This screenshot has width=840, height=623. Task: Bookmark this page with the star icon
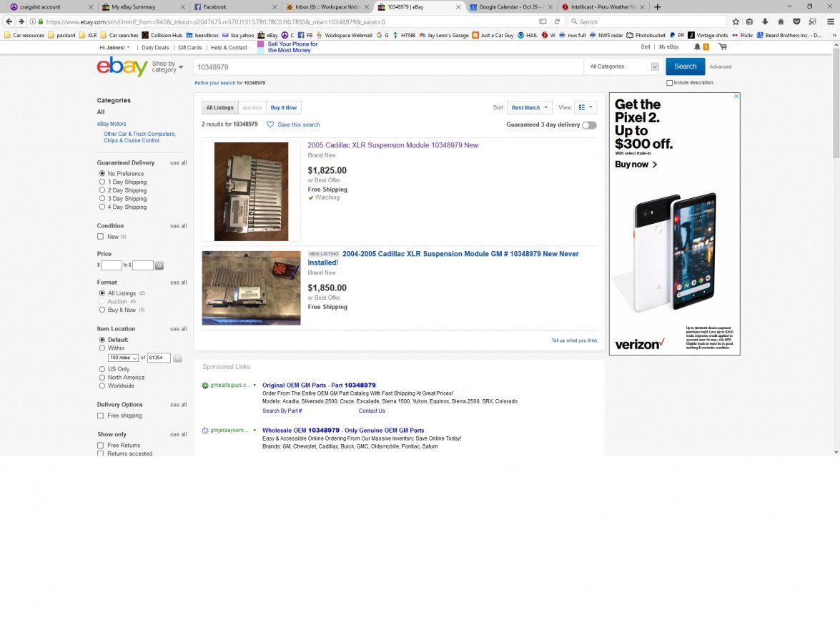pos(736,21)
